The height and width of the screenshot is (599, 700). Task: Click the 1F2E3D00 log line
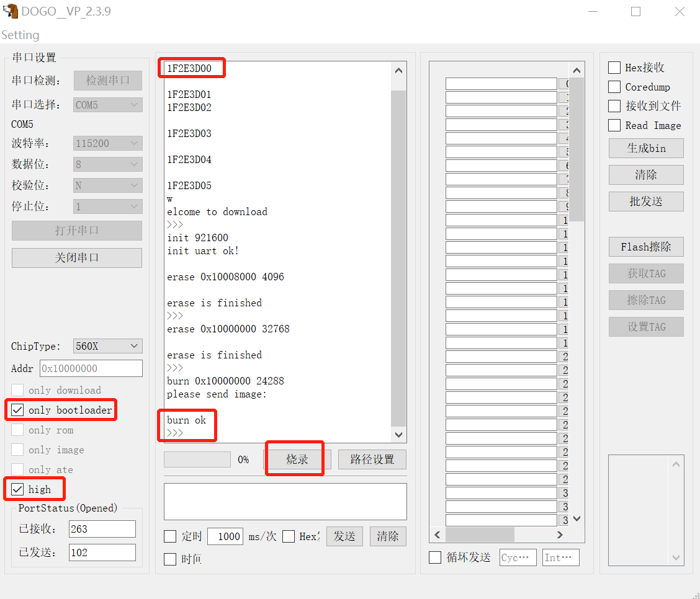(189, 68)
